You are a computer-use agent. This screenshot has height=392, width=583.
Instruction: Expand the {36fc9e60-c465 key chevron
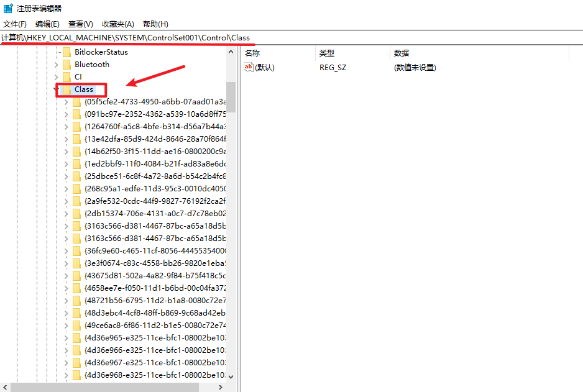(x=66, y=251)
